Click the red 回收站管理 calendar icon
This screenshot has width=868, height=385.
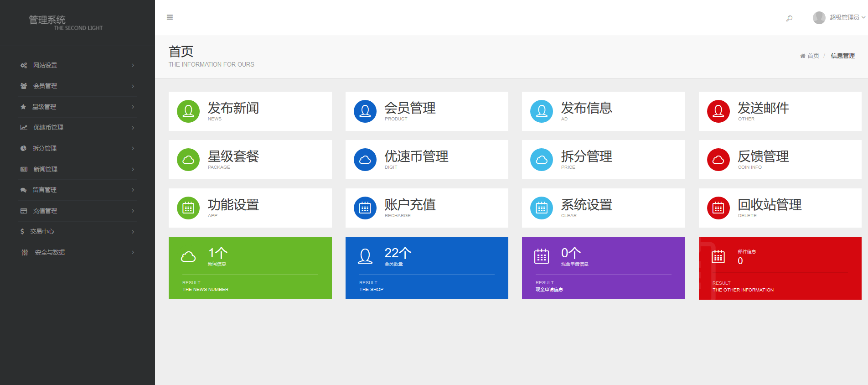pos(718,208)
